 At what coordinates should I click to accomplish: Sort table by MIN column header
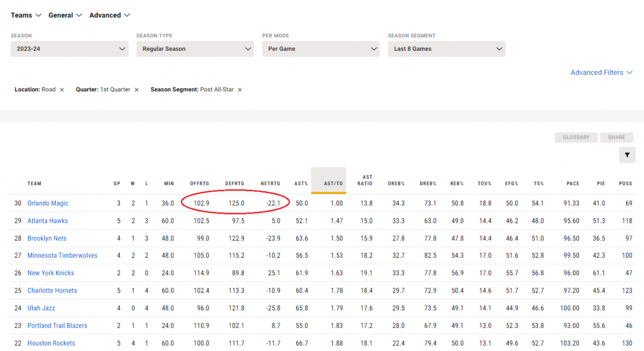tap(169, 184)
